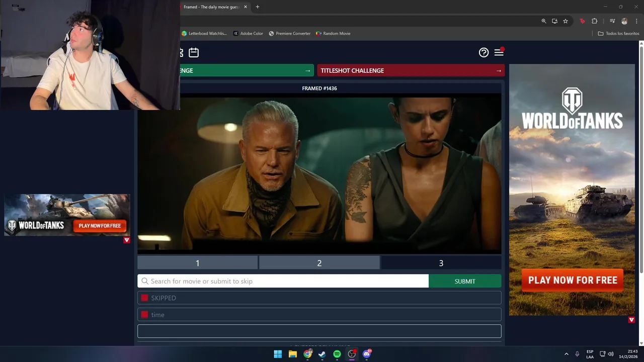Viewport: 644px width, 362px height.
Task: Open Steam from the taskbar
Action: point(322,354)
